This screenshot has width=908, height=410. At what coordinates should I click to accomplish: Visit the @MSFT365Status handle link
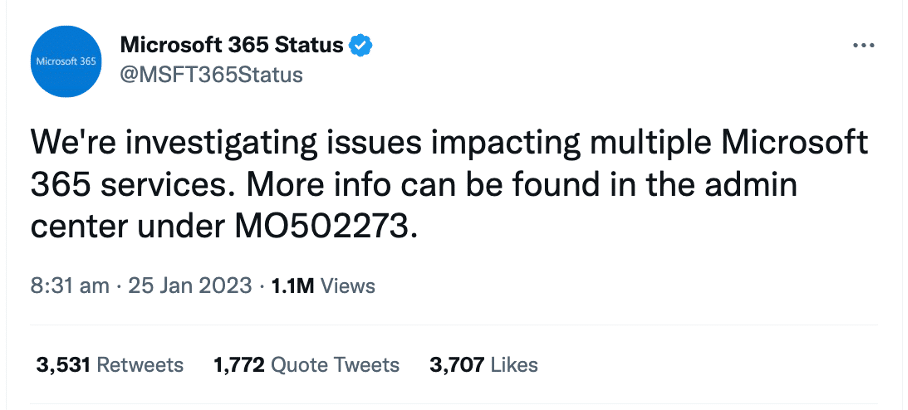pyautogui.click(x=211, y=75)
